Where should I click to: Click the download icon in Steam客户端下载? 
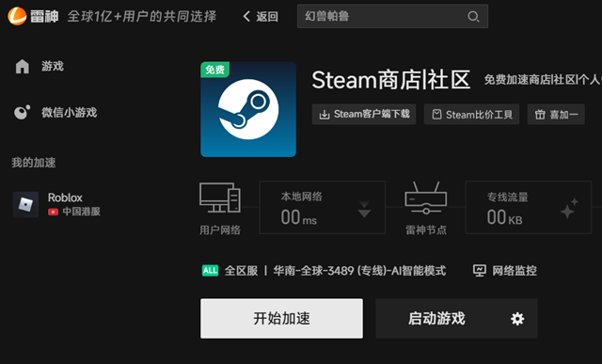coord(325,115)
